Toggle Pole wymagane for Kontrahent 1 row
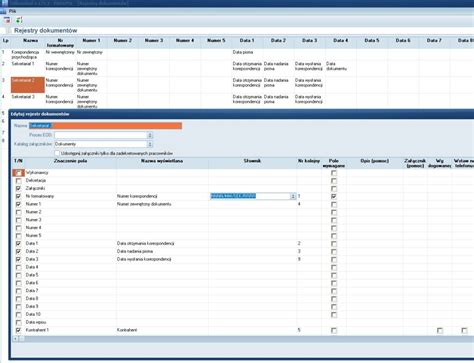This screenshot has height=363, width=474. [334, 330]
